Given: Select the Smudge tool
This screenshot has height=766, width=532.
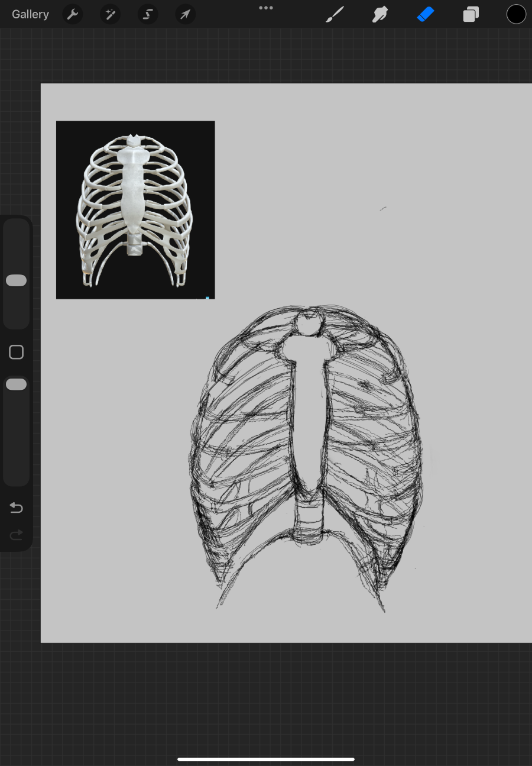Looking at the screenshot, I should 380,14.
